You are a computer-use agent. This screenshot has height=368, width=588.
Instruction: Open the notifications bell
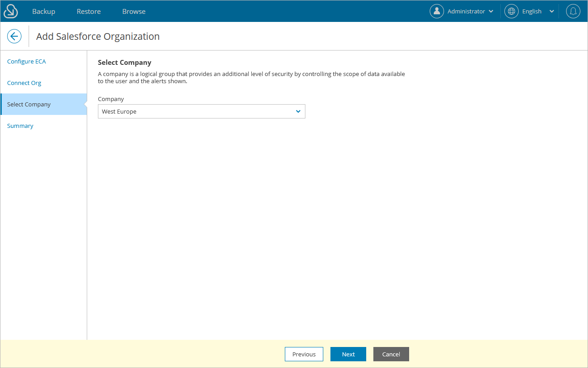point(573,11)
